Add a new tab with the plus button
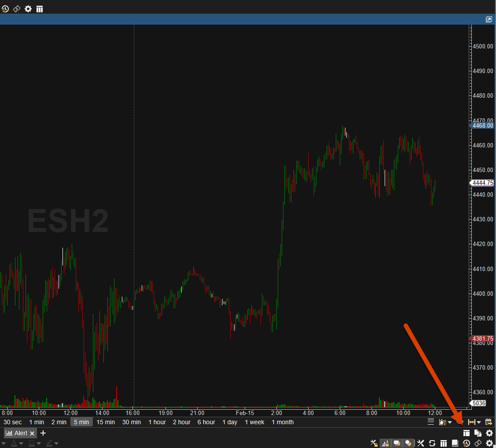 pyautogui.click(x=43, y=433)
